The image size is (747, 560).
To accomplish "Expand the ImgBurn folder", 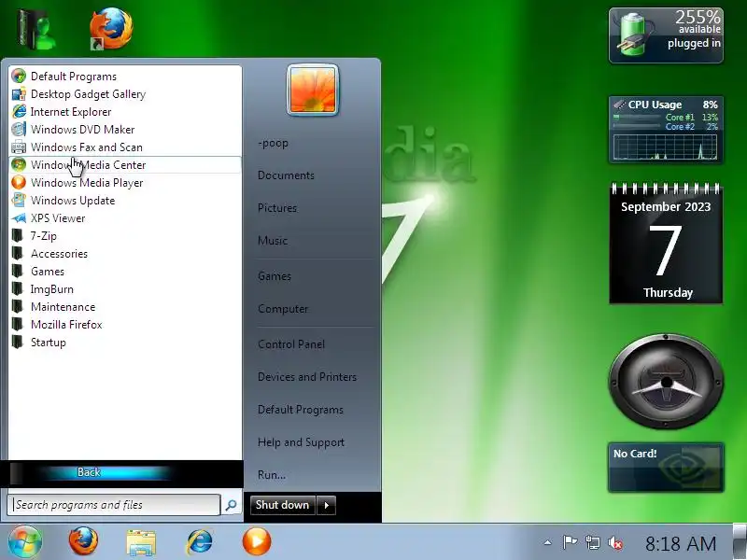I will point(125,289).
